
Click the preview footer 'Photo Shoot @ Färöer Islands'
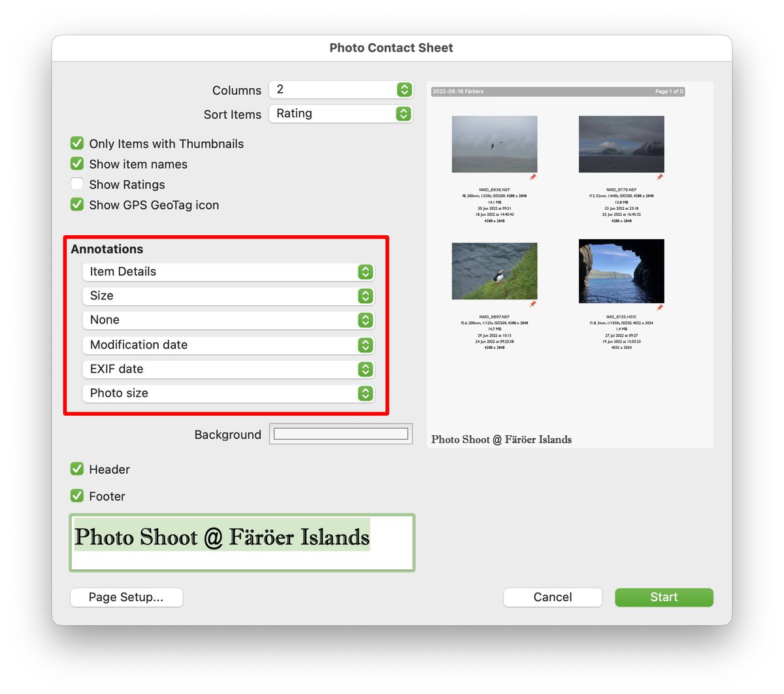(501, 440)
